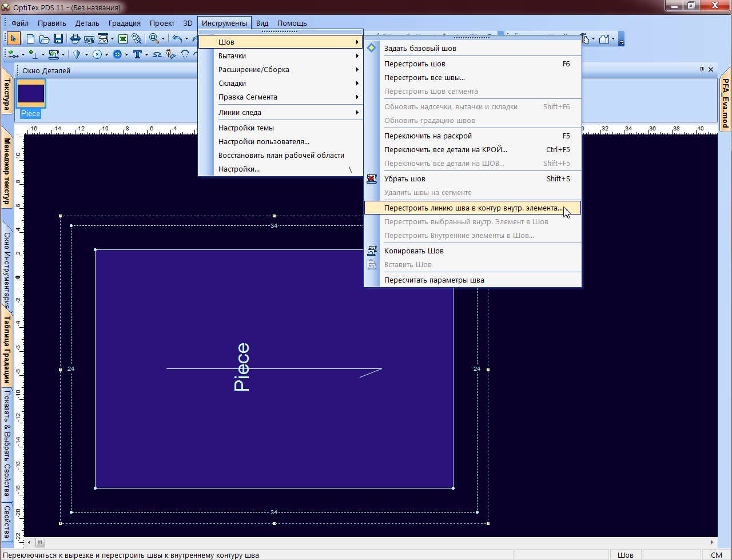Select the Button tool icon
The width and height of the screenshot is (732, 560).
click(x=117, y=54)
